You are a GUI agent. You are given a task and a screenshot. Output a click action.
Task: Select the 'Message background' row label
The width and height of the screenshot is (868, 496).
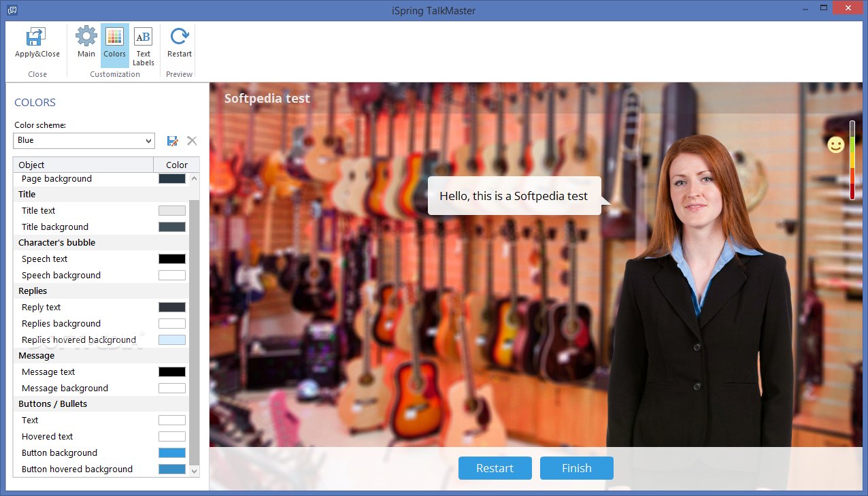coord(65,388)
